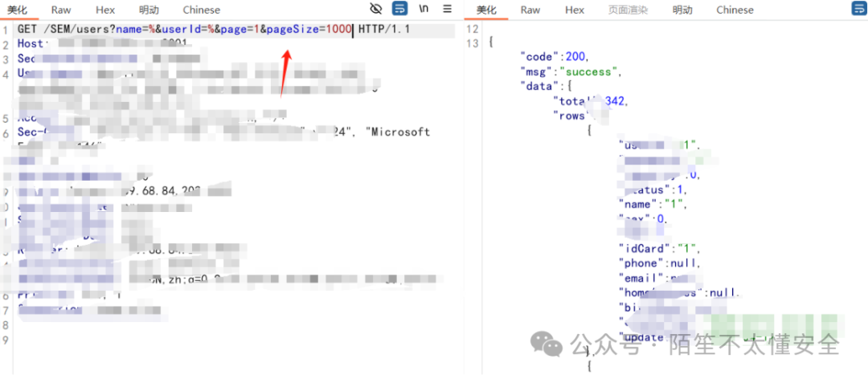868x379 pixels.
Task: Switch to Hex tab in response pane
Action: coord(575,10)
